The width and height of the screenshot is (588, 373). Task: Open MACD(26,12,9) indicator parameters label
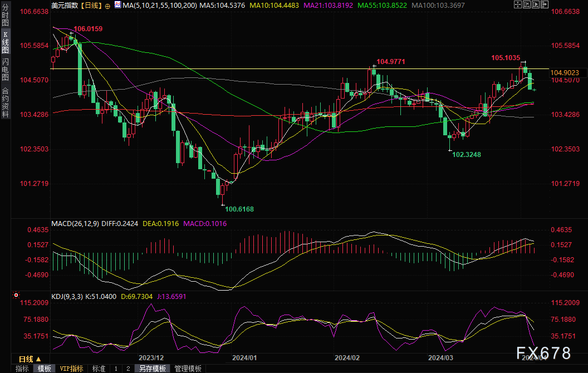point(75,223)
